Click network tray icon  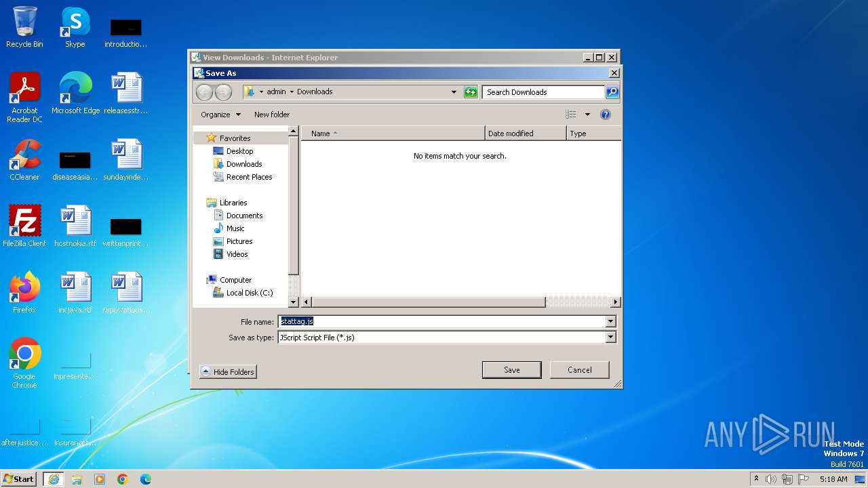[787, 479]
